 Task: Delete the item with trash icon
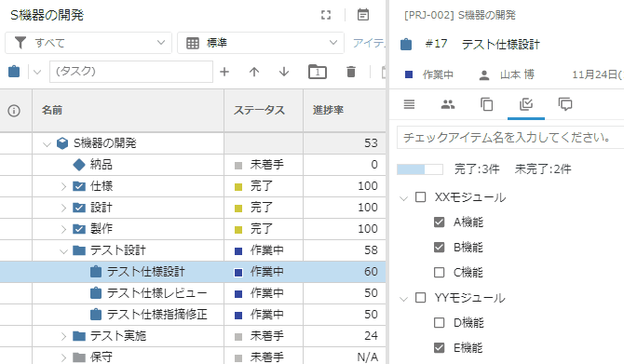[351, 72]
